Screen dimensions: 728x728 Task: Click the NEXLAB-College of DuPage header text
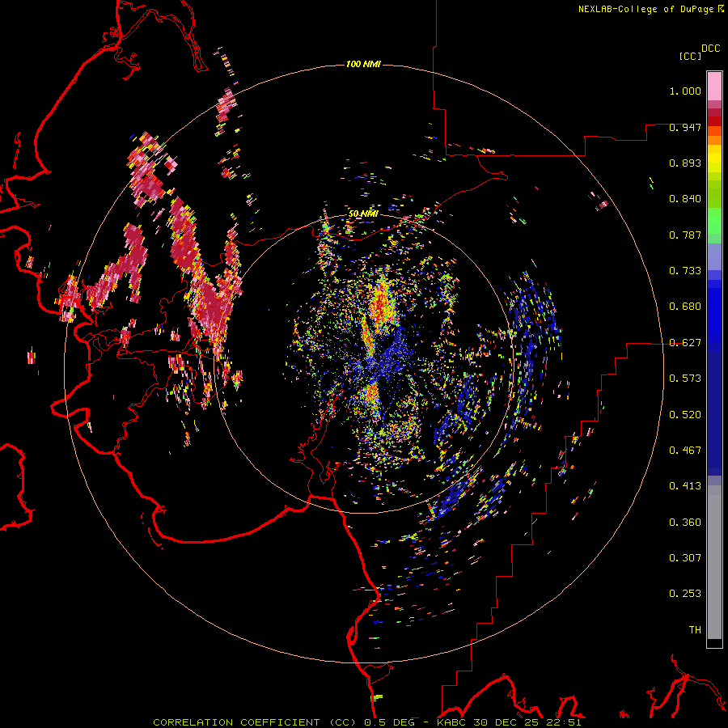(x=645, y=9)
